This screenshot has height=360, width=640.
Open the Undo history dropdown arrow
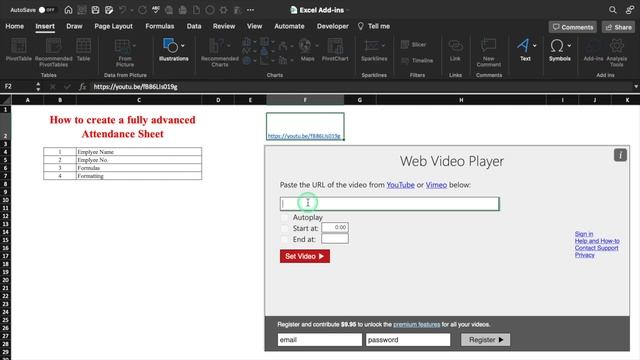[x=131, y=10]
